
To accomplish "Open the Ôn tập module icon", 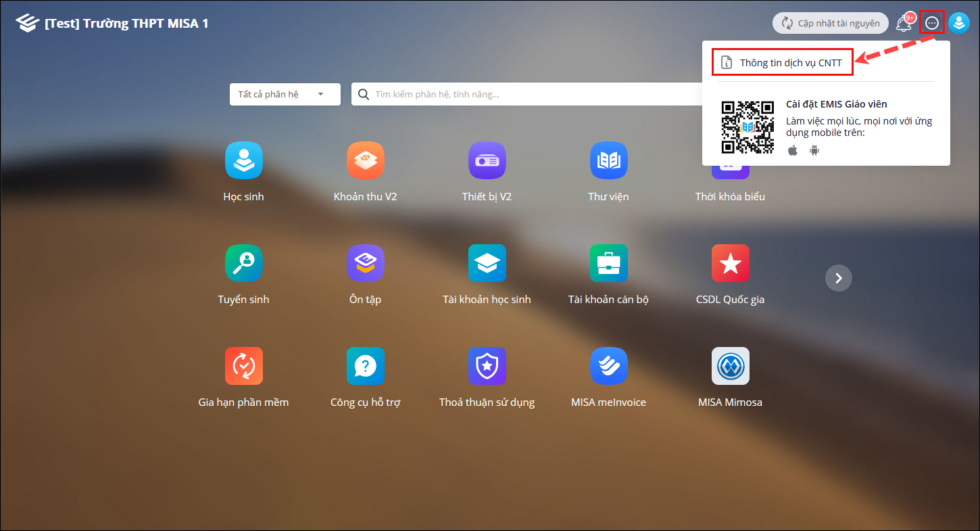I will click(x=365, y=263).
